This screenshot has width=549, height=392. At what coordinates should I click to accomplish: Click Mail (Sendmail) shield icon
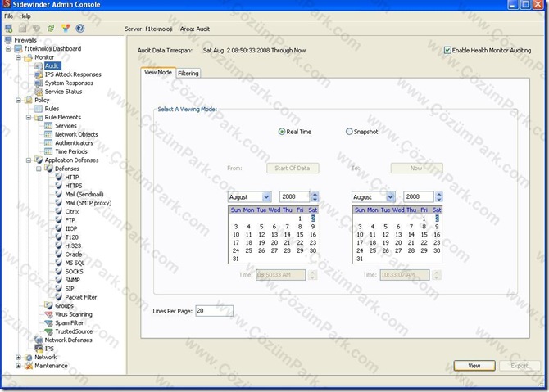(x=59, y=194)
